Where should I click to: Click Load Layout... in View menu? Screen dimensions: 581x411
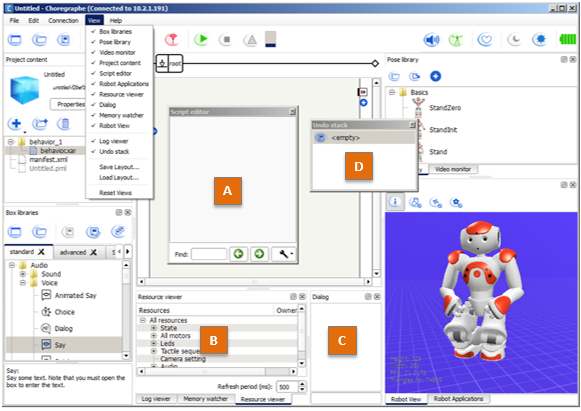click(x=119, y=178)
